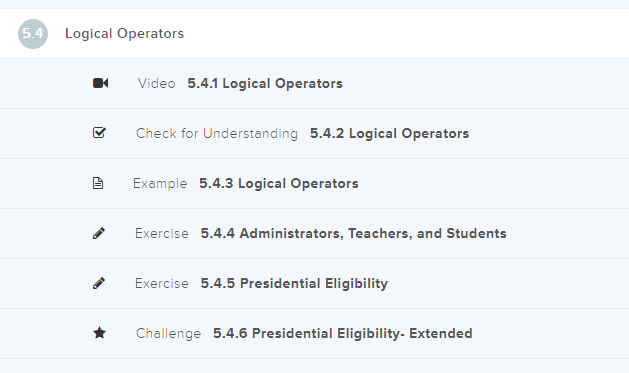Click the checkmark icon beside Check for Understanding
629x373 pixels.
click(99, 132)
